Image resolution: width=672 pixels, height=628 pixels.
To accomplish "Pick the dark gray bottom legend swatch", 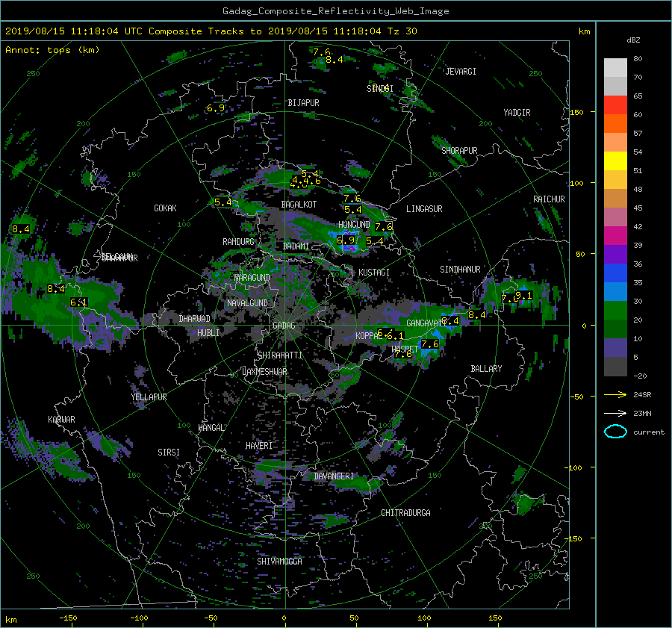I will coord(615,366).
